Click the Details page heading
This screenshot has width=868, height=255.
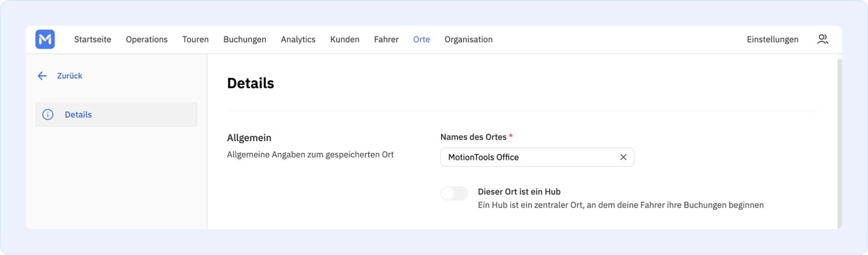250,83
